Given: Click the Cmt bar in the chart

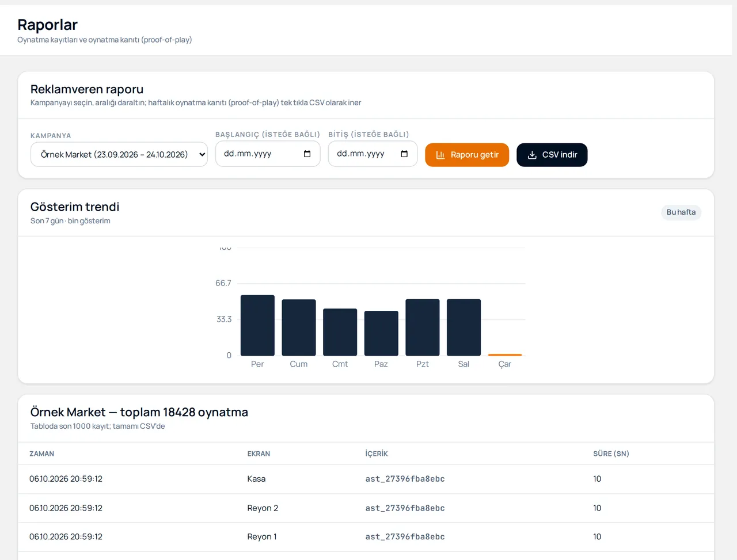Looking at the screenshot, I should tap(340, 332).
